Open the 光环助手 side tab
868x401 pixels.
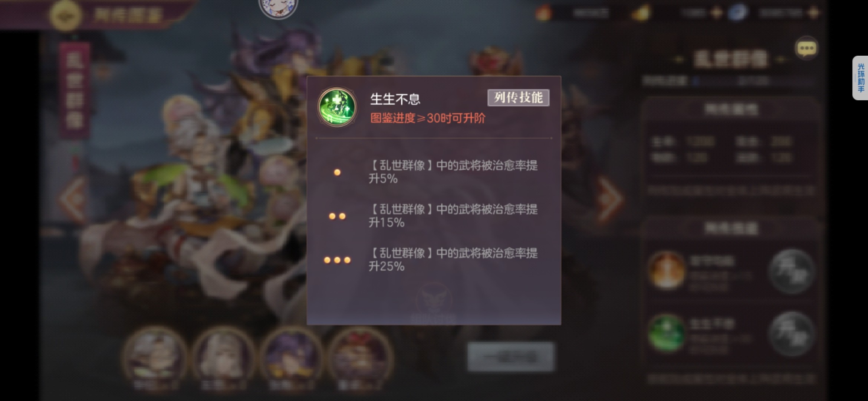point(860,78)
